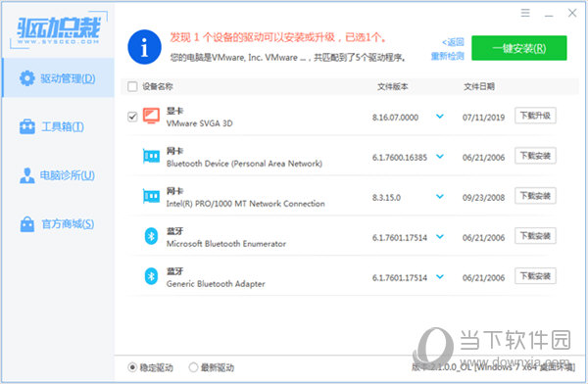The image size is (588, 384).
Task: Uncheck the VMware SVGA 3D checkbox
Action: pyautogui.click(x=132, y=117)
